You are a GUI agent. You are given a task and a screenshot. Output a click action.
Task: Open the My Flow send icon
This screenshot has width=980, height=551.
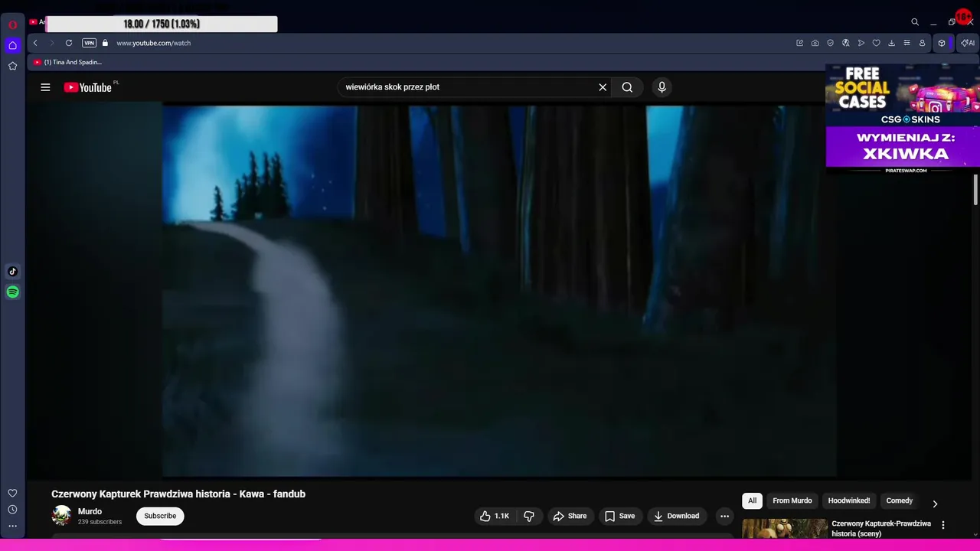coord(861,43)
